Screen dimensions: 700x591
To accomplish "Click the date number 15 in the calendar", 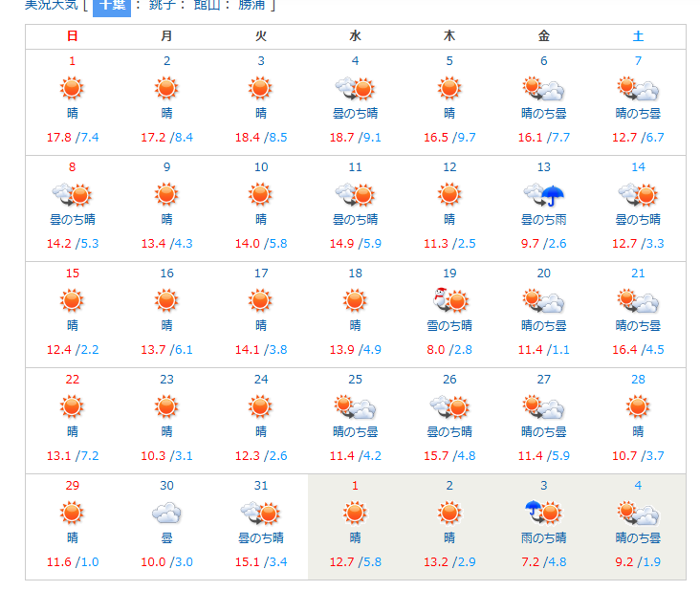I will (73, 274).
